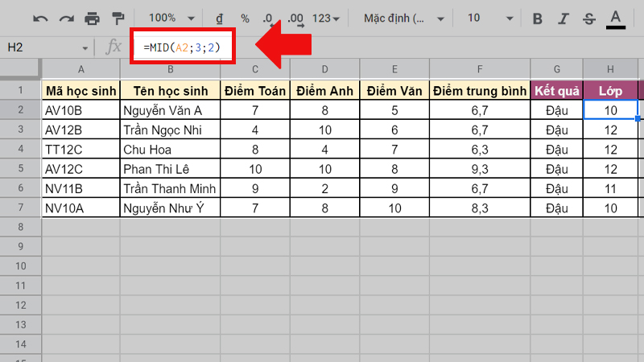Format as currency with ₫ icon
The height and width of the screenshot is (362, 644).
pos(220,18)
